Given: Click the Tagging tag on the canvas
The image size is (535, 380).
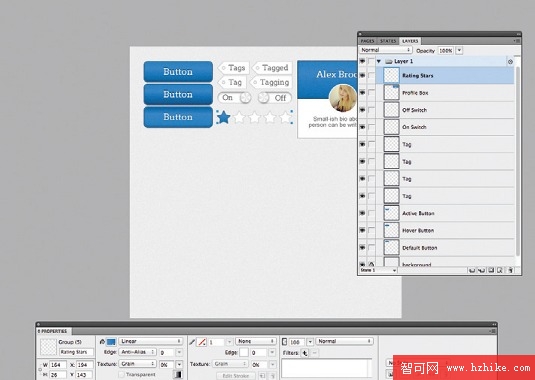Looking at the screenshot, I should pyautogui.click(x=271, y=82).
